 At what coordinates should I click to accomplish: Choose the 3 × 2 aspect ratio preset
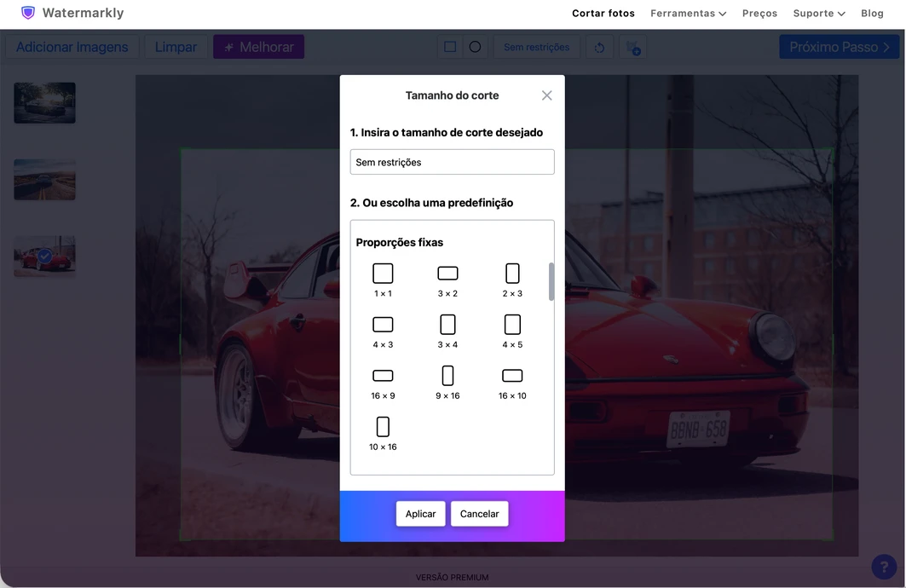click(447, 280)
